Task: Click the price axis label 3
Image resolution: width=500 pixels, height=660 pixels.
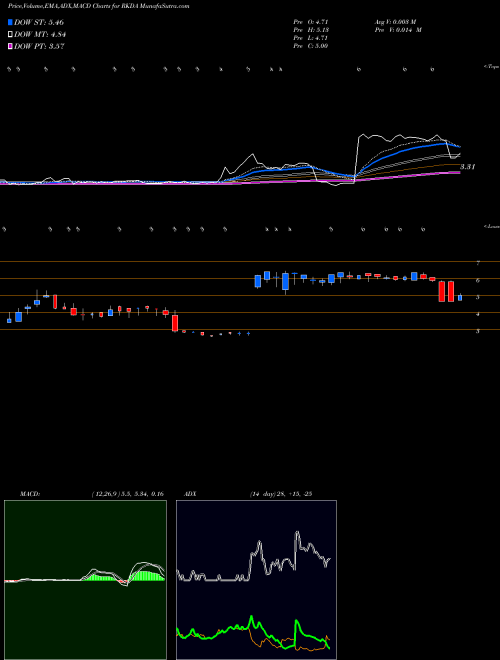Action: [478, 331]
